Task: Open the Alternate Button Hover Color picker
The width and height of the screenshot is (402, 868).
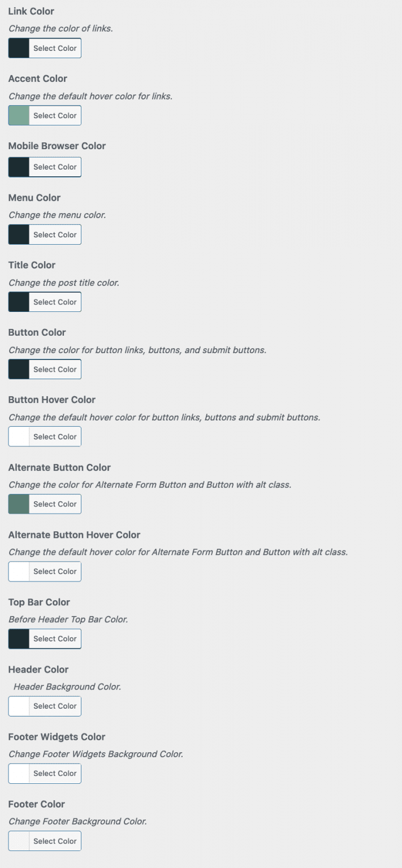Action: pyautogui.click(x=55, y=571)
